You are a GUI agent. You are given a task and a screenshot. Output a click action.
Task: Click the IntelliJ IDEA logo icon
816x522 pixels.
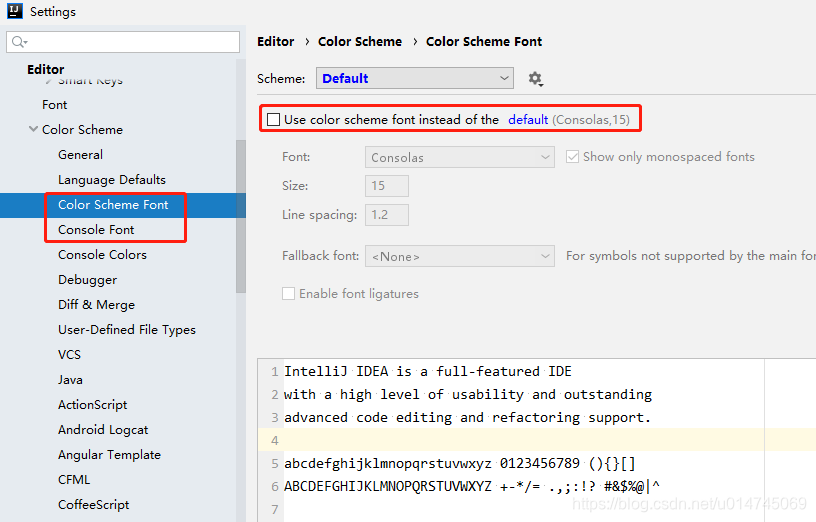click(15, 11)
